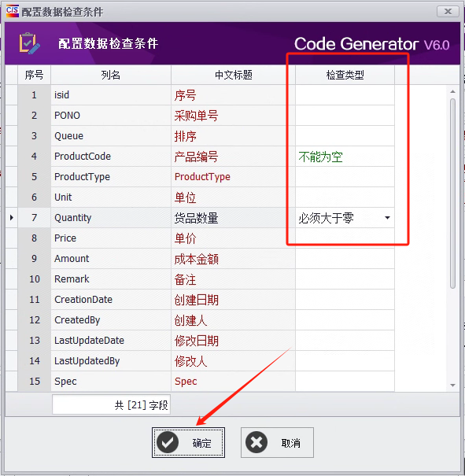Click the 检查类型 cell for Price row

[x=345, y=238]
